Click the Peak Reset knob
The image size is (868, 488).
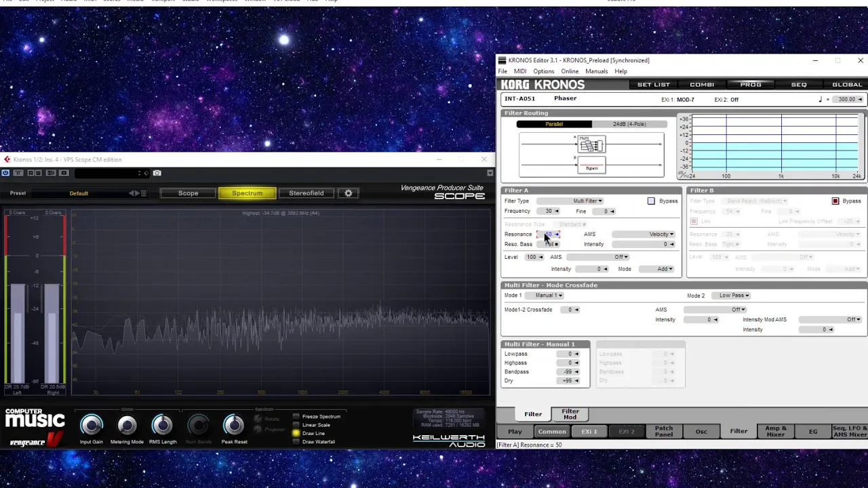point(234,425)
